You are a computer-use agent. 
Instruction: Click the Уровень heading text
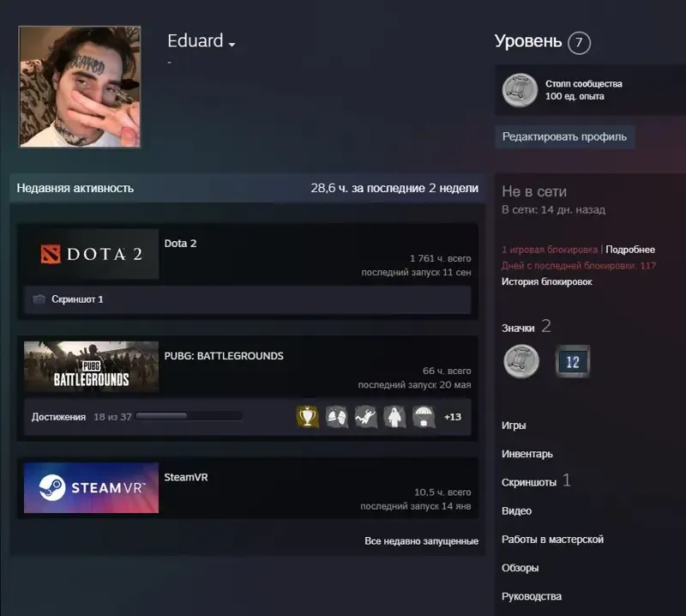(528, 41)
